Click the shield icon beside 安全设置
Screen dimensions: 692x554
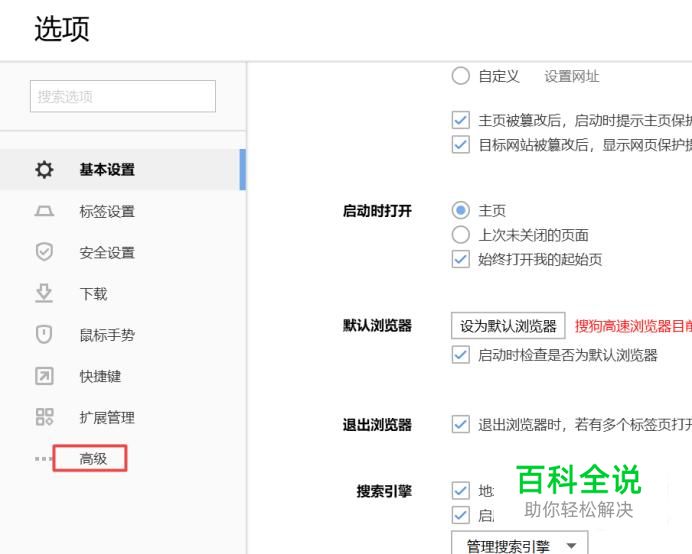point(44,252)
